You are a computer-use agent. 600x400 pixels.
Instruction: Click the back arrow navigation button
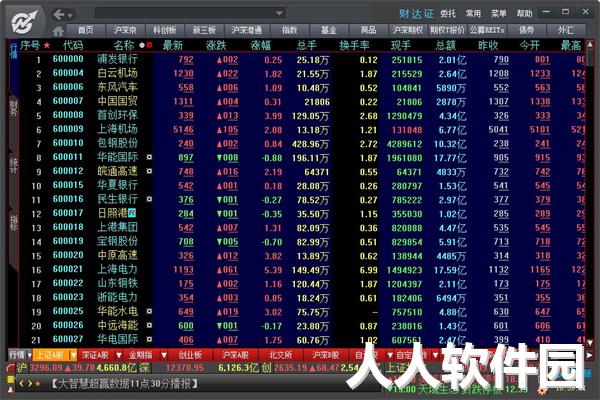(59, 15)
